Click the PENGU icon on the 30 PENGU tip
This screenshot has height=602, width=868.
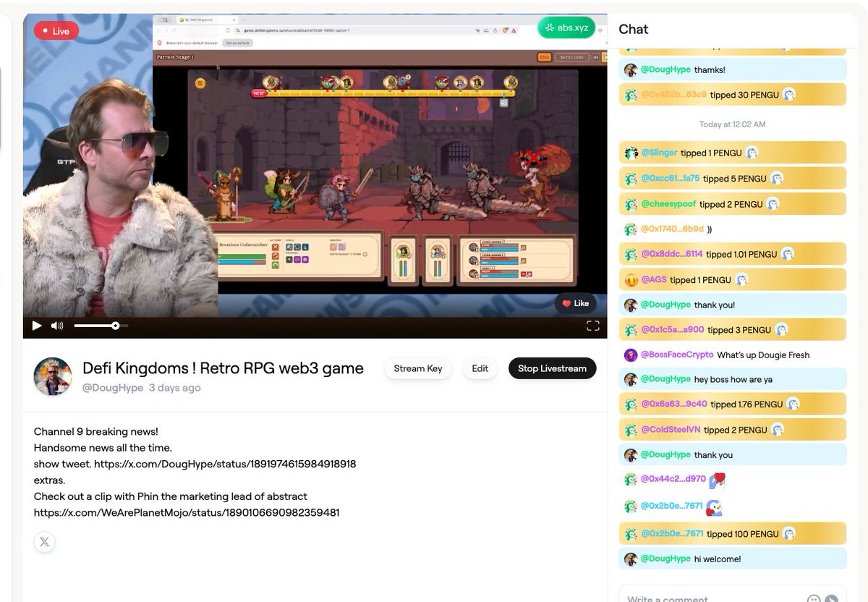click(789, 95)
